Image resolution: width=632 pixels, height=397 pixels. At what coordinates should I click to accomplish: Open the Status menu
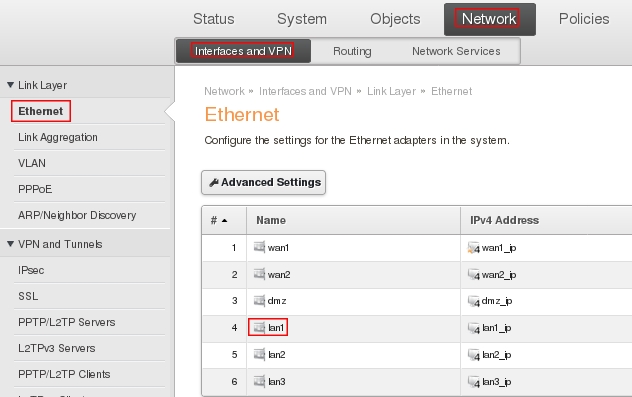(x=214, y=19)
